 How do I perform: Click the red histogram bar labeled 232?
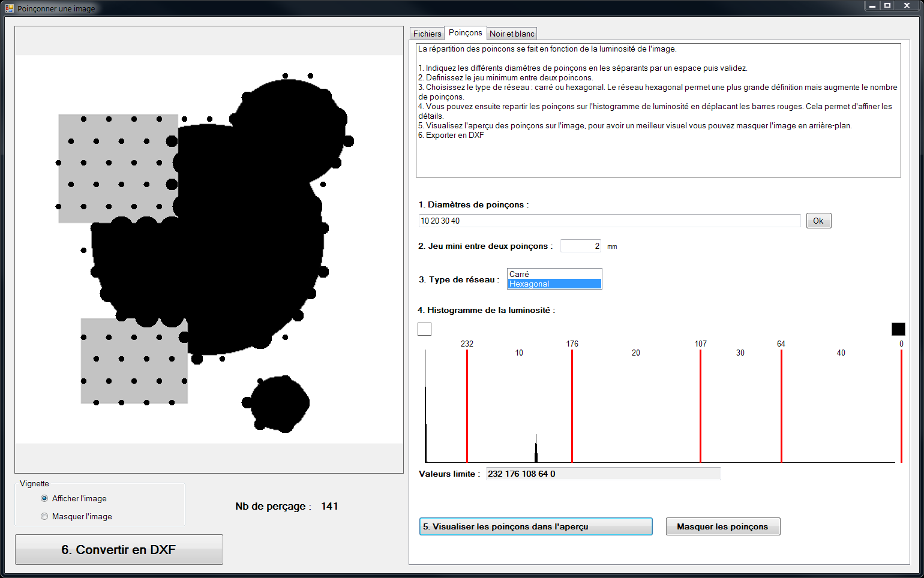pos(467,408)
